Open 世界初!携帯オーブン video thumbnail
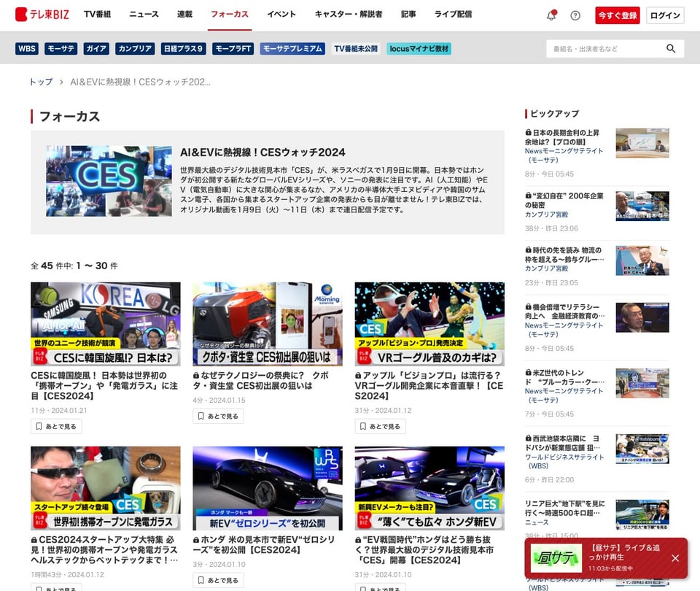700x591 pixels. (x=105, y=488)
